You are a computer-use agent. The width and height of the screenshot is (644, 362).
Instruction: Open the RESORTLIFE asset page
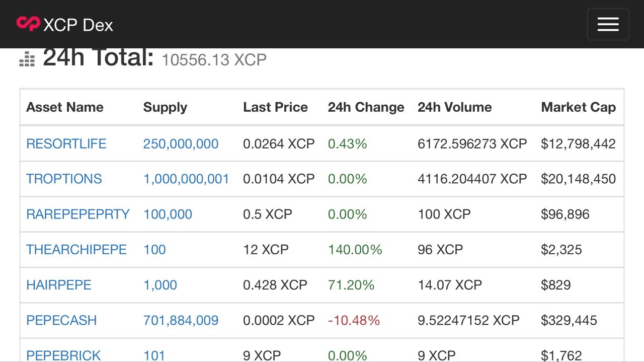pos(66,143)
